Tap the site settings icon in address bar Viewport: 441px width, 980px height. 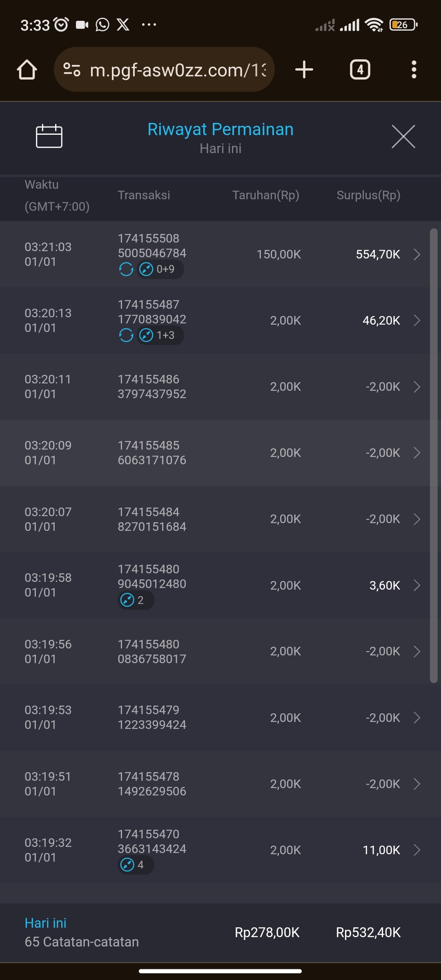pos(72,70)
